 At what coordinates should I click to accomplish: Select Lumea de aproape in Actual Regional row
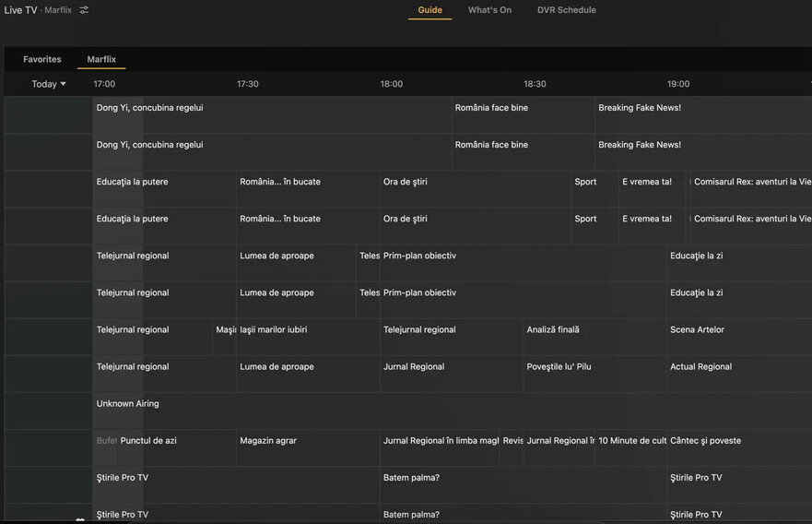click(308, 374)
